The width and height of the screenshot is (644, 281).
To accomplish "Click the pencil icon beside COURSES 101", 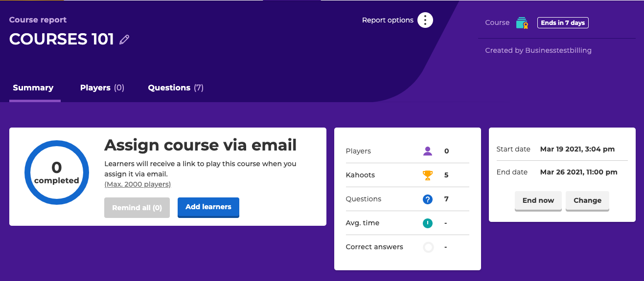I will click(x=124, y=40).
